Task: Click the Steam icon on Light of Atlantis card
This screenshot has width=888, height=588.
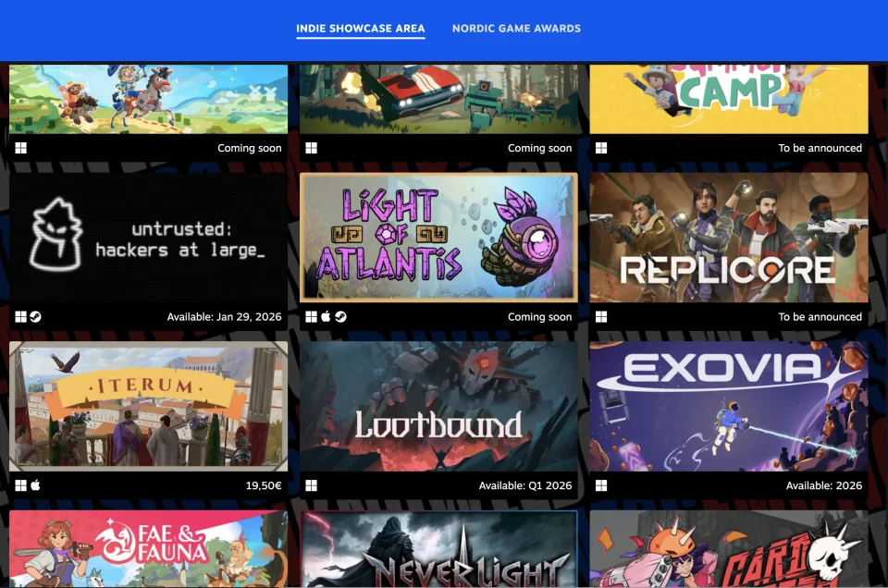Action: 341,316
